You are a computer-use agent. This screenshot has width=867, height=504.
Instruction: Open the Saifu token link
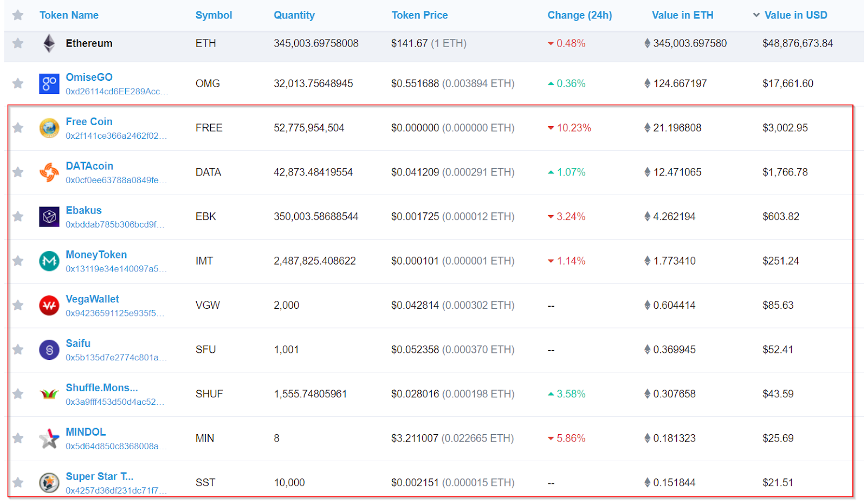click(x=78, y=344)
